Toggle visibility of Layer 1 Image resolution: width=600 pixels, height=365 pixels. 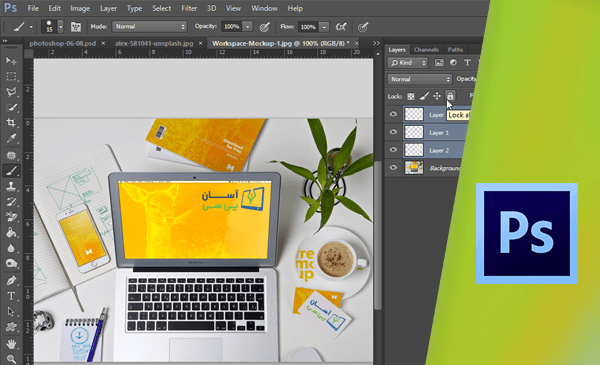click(393, 132)
